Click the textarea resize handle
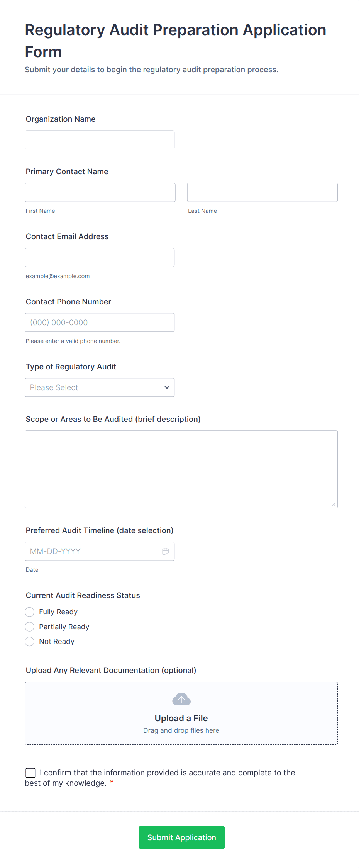 [x=334, y=504]
